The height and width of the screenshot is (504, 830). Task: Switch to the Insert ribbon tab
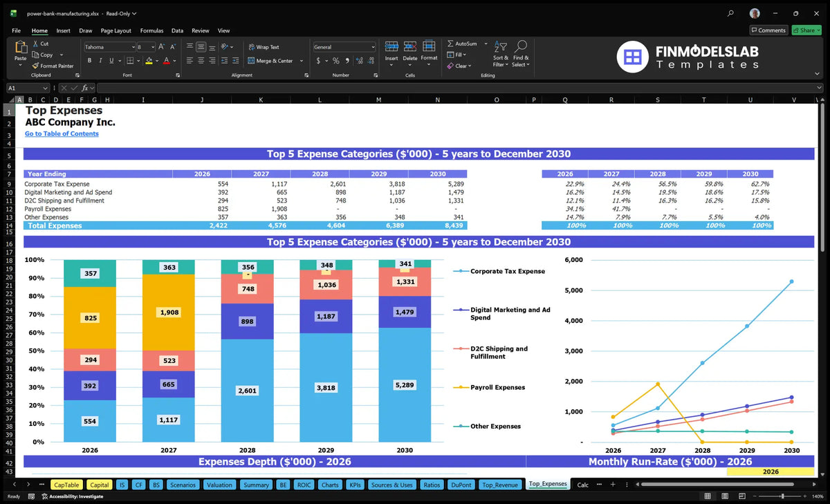(63, 30)
